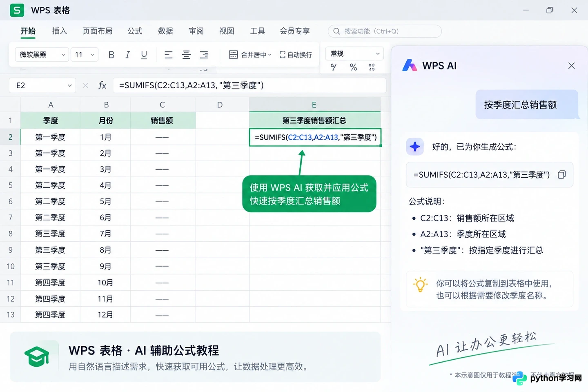Open the 会员专享 tab

[x=294, y=31]
